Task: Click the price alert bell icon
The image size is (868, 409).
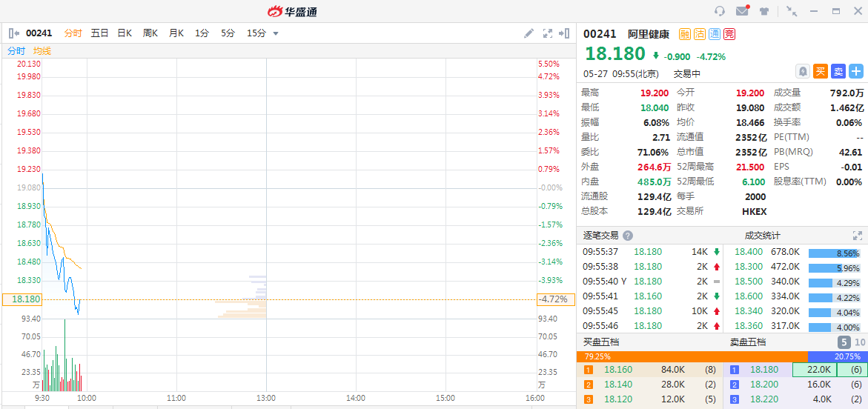Action: pos(802,71)
